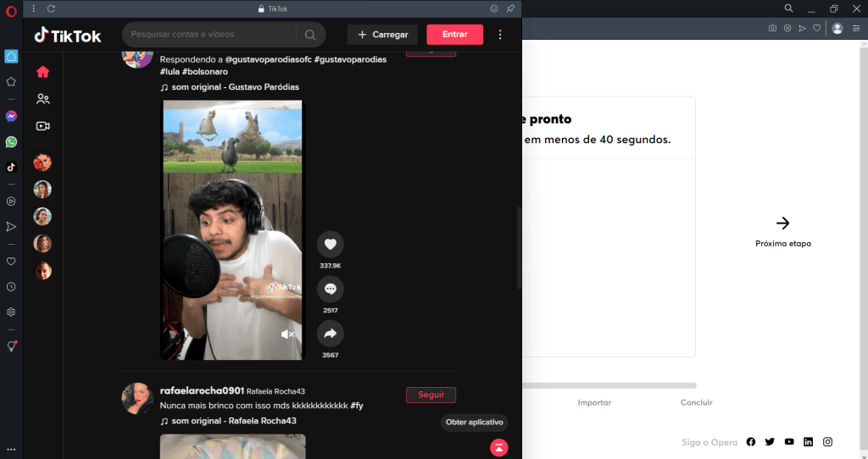Open the three-dot sidebar setup at bottom
The width and height of the screenshot is (868, 459).
coord(11,450)
